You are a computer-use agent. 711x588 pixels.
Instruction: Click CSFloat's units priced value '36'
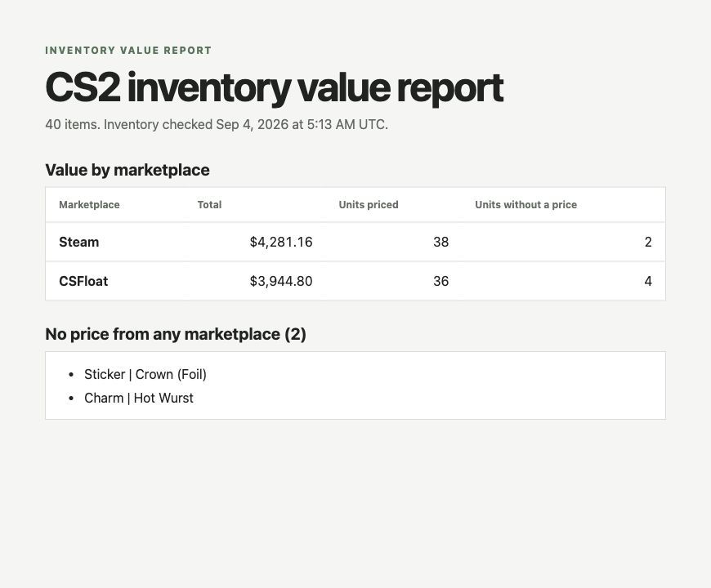[440, 281]
